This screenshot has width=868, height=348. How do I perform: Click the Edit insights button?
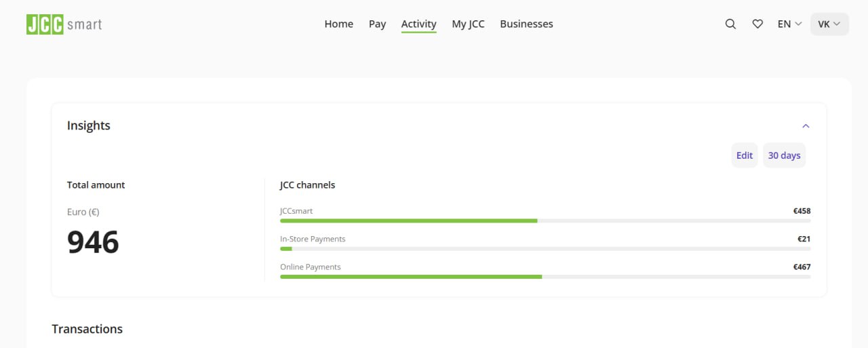tap(744, 155)
